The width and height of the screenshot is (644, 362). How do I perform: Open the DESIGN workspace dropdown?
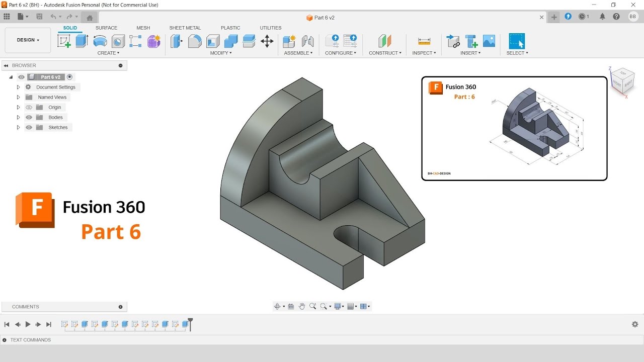(28, 40)
